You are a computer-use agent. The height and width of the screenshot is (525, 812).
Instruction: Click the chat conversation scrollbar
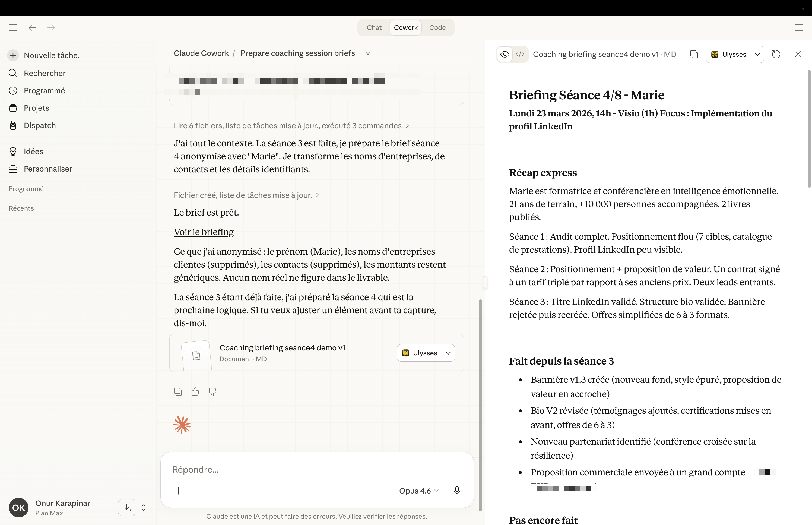click(480, 405)
